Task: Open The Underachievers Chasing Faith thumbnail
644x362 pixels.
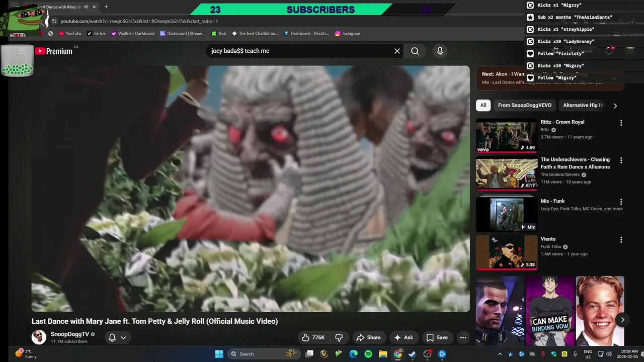Action: [507, 173]
